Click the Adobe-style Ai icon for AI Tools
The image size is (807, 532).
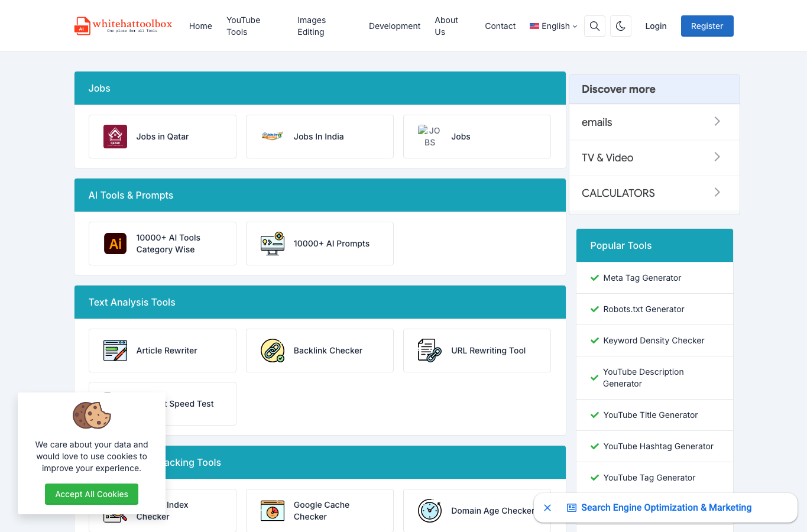point(115,244)
